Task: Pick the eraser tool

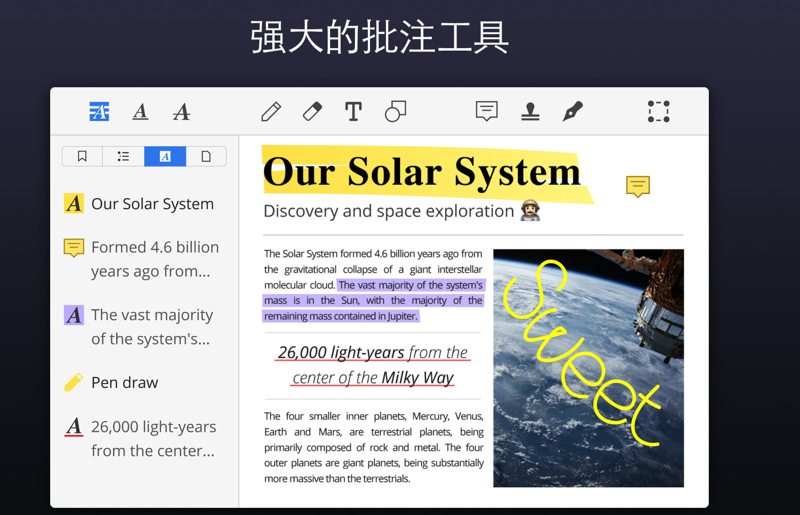Action: coord(312,112)
